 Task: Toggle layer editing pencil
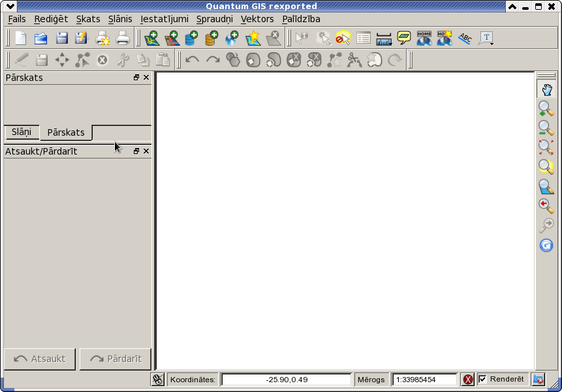(21, 60)
